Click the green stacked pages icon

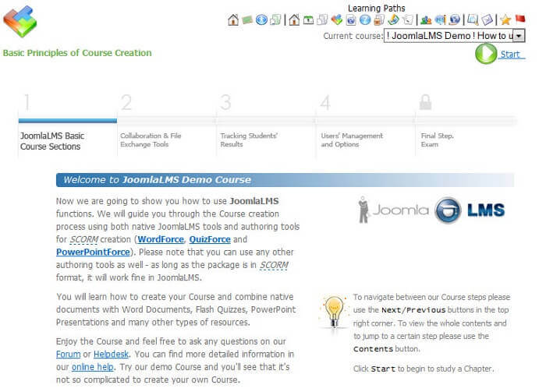(x=275, y=19)
